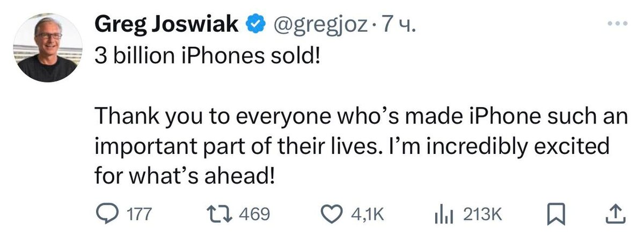Image resolution: width=644 pixels, height=243 pixels.
Task: Click the 213K views count
Action: (x=481, y=215)
